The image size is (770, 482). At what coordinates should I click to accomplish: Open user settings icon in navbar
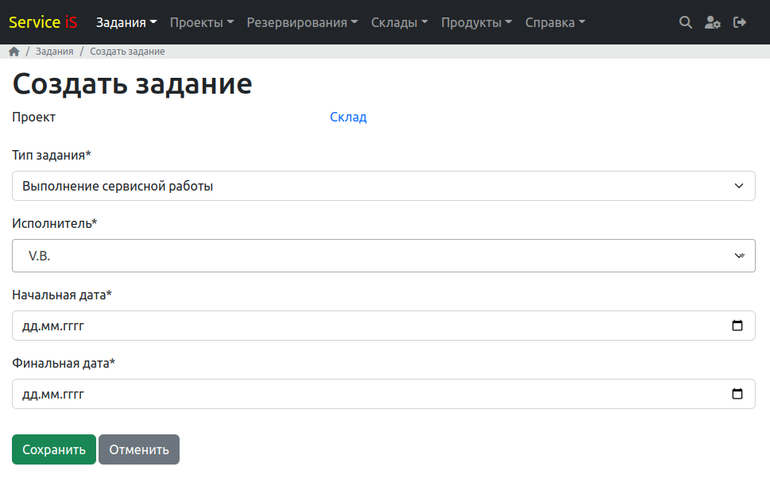click(712, 23)
